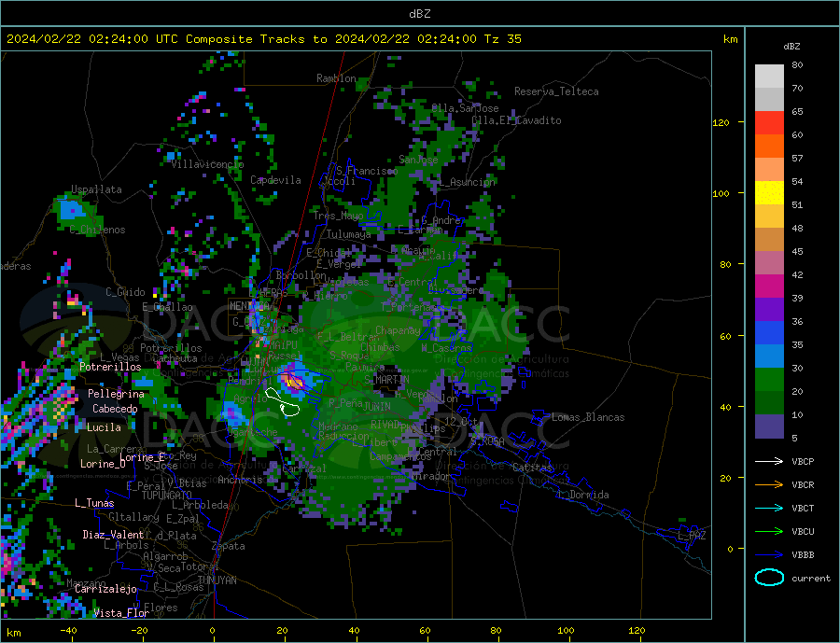
Task: Select the yellow 51-54 dBZ swatch
Action: pyautogui.click(x=769, y=193)
